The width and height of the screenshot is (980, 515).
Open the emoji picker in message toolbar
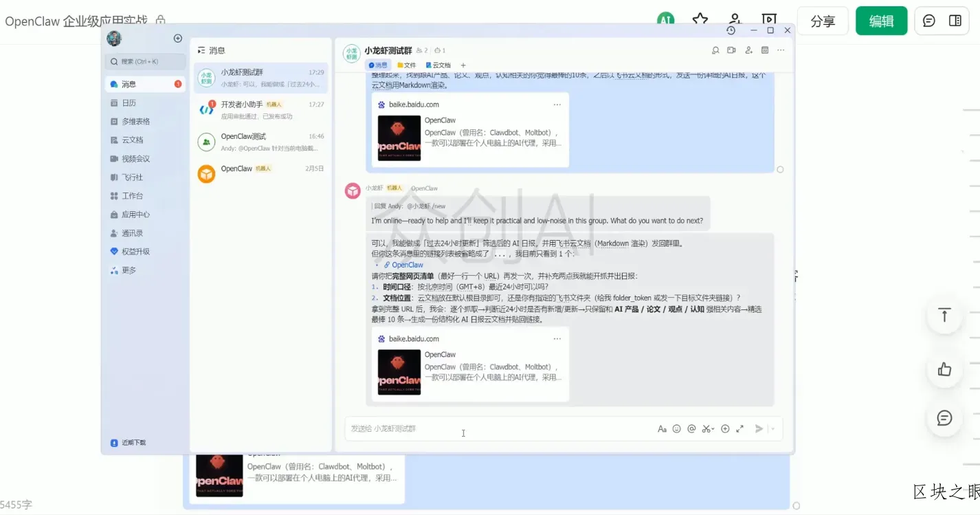tap(676, 428)
